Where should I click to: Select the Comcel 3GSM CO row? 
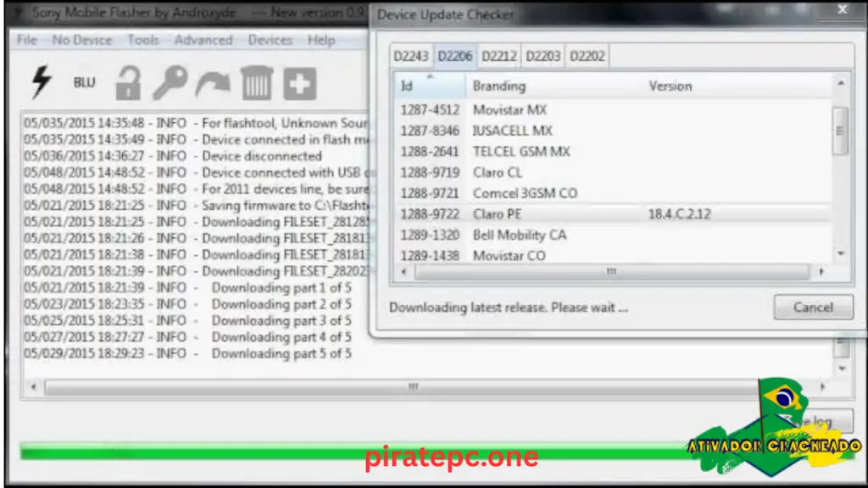click(613, 193)
